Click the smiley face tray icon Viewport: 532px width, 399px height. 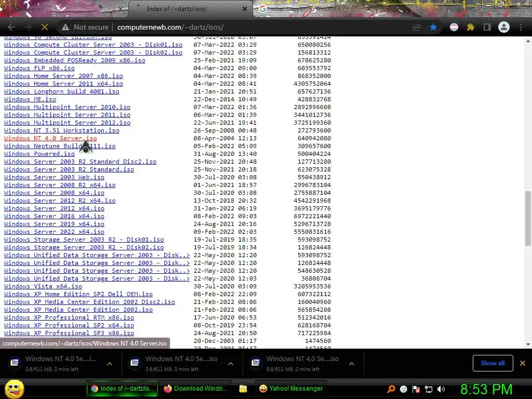tap(403, 389)
